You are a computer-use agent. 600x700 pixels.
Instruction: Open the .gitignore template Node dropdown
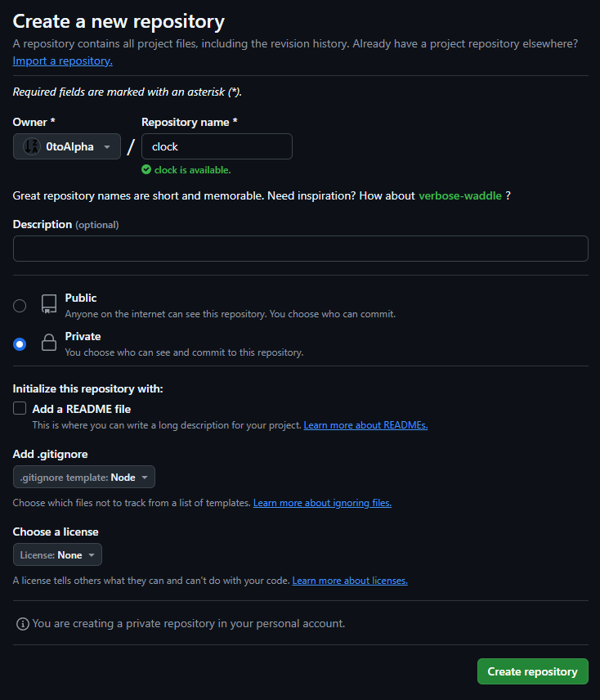[x=83, y=477]
